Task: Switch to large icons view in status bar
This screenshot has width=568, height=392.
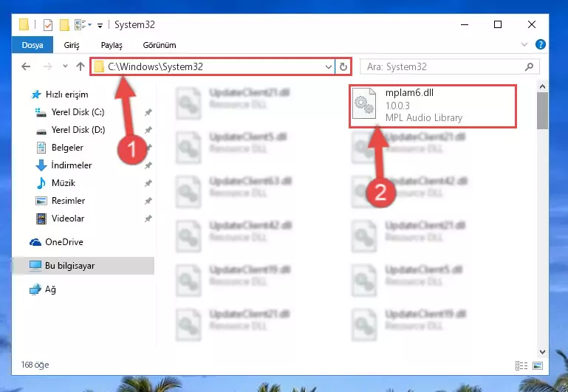Action: (538, 365)
